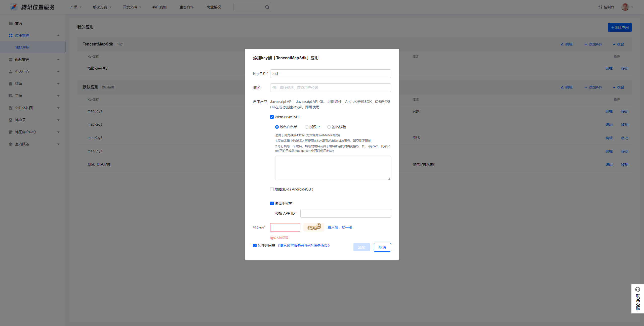Open the user avatar menu
This screenshot has width=644, height=326.
[625, 7]
